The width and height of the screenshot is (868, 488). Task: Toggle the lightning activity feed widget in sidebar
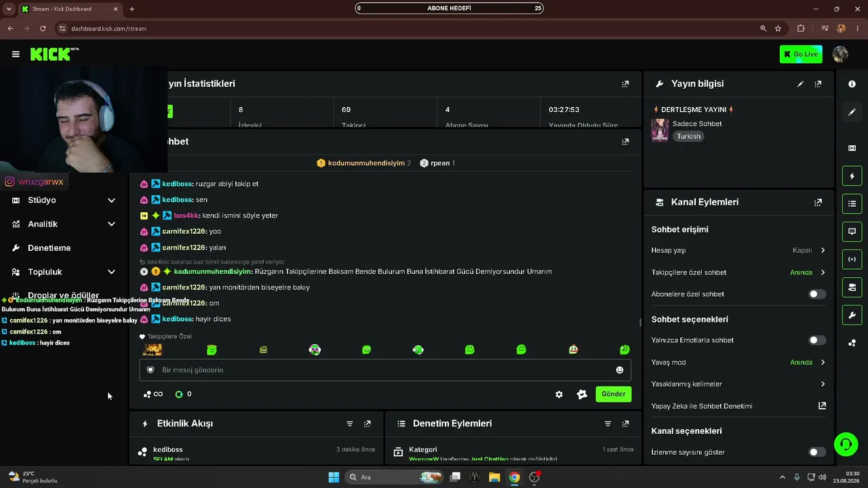(x=852, y=176)
